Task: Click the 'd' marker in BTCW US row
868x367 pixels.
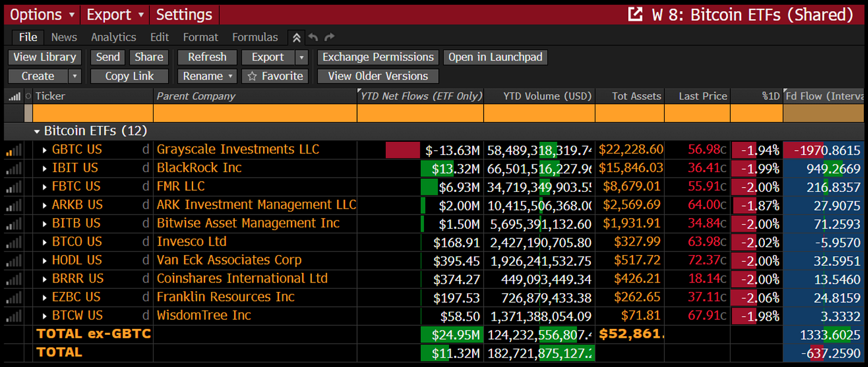Action: 145,316
